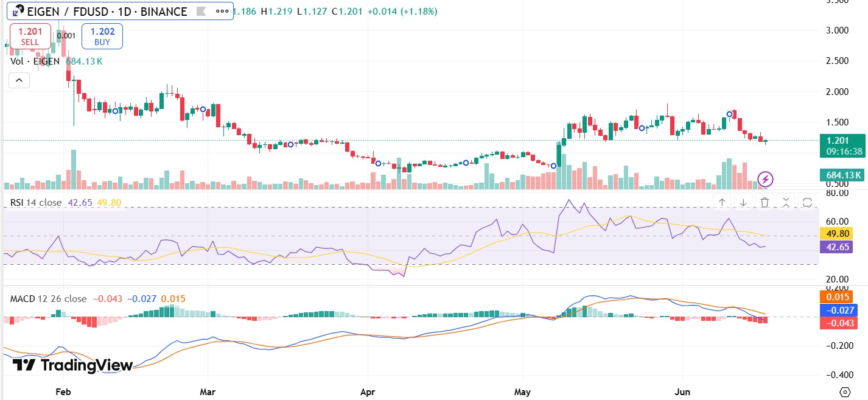Click the 0.001 spread value between Sell and Buy

[x=66, y=35]
